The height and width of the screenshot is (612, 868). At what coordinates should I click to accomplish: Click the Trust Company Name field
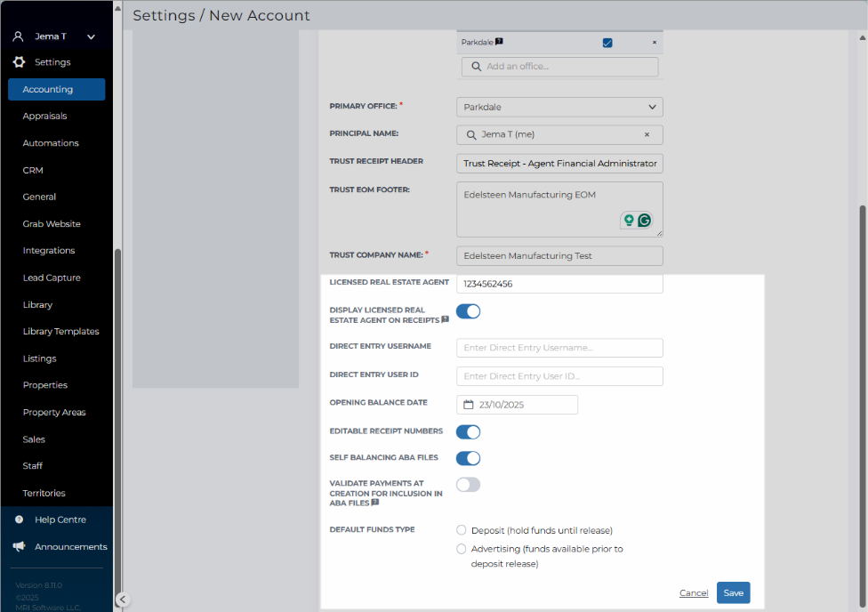click(559, 256)
